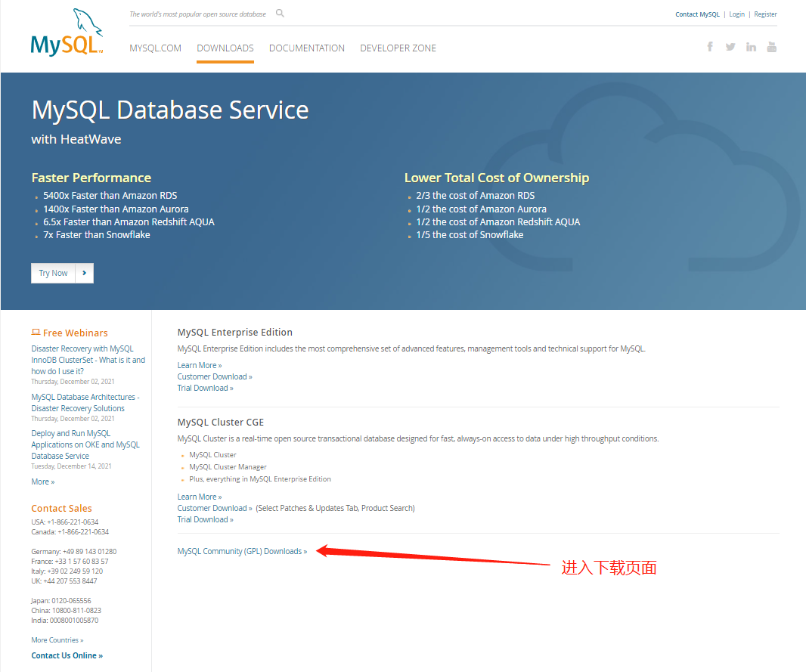Click '1/2 the cost of Amazon Redshift AQUA'
The image size is (806, 672).
pyautogui.click(x=498, y=222)
